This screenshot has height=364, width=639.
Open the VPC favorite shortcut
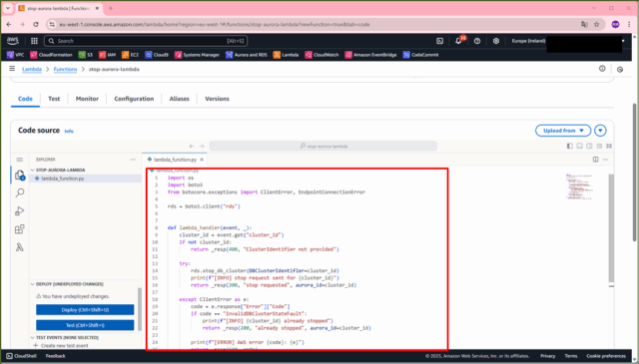click(16, 55)
